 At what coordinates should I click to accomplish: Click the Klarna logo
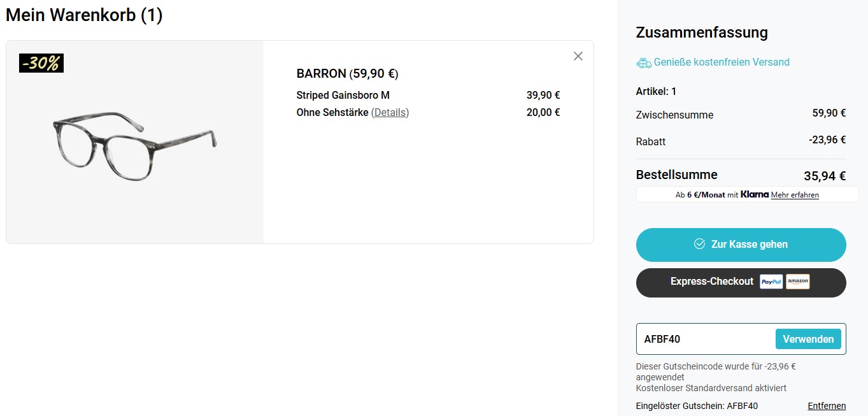(755, 194)
